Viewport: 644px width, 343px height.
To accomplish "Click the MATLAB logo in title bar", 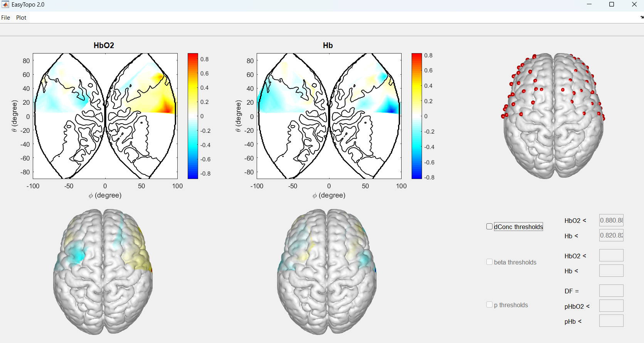I will [5, 5].
